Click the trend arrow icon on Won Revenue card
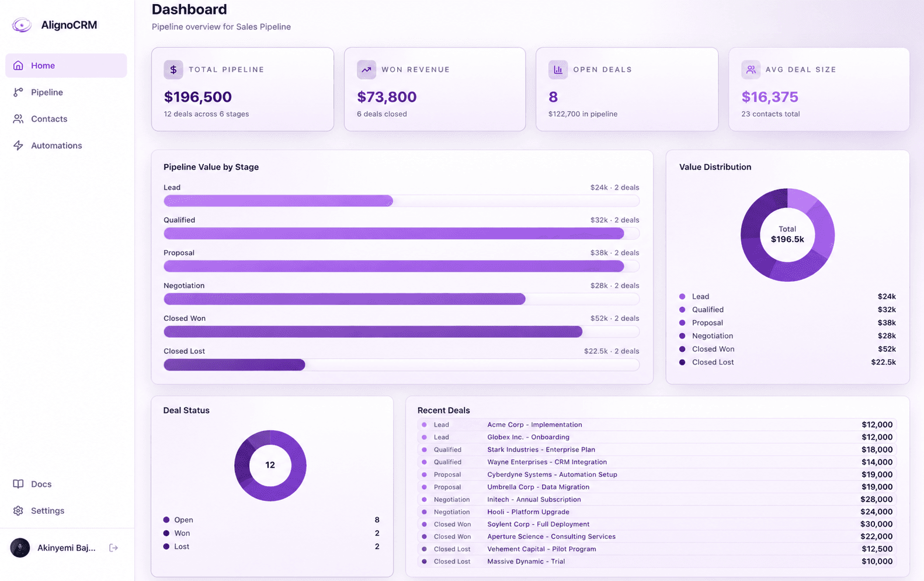The image size is (924, 581). pyautogui.click(x=366, y=70)
